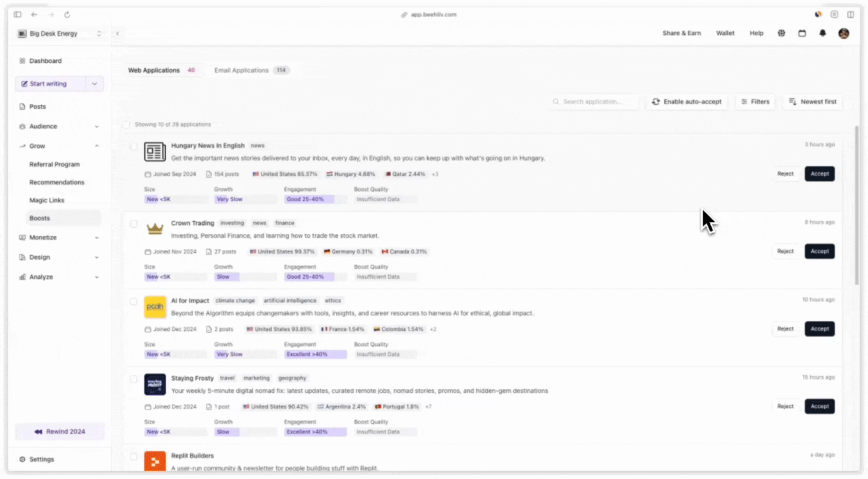Click the app.beehiiv.com address bar
This screenshot has width=868, height=479.
click(x=429, y=15)
